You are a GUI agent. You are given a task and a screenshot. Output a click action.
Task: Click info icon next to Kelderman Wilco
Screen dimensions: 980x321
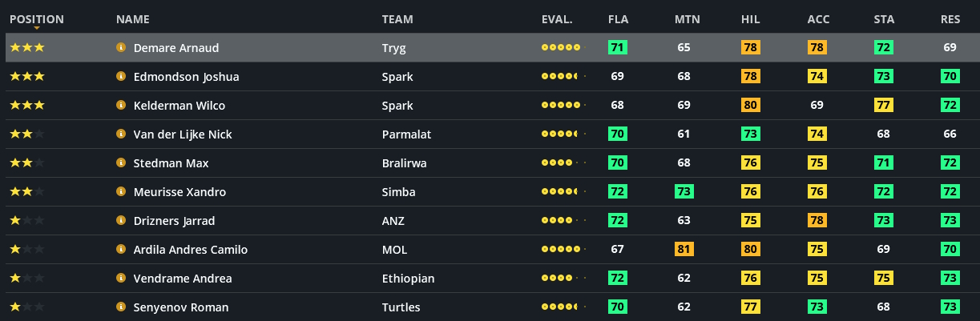coord(121,106)
